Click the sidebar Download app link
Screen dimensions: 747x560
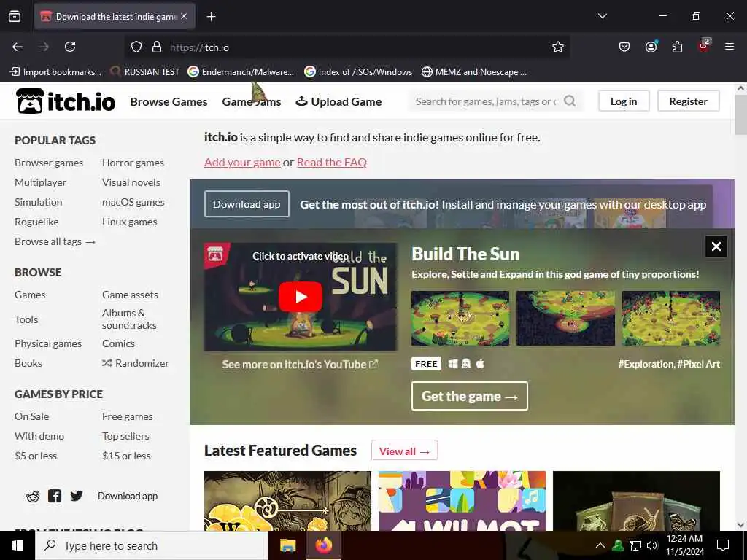pos(128,496)
